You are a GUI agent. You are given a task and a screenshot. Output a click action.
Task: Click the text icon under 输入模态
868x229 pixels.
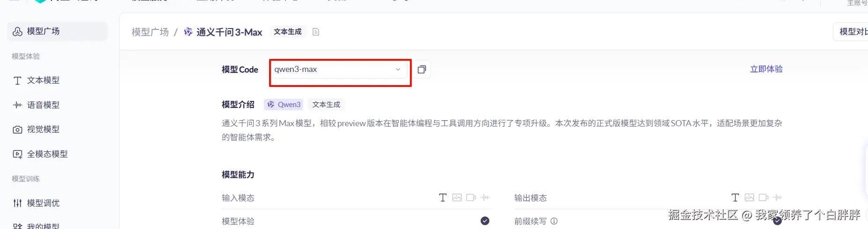tap(443, 198)
